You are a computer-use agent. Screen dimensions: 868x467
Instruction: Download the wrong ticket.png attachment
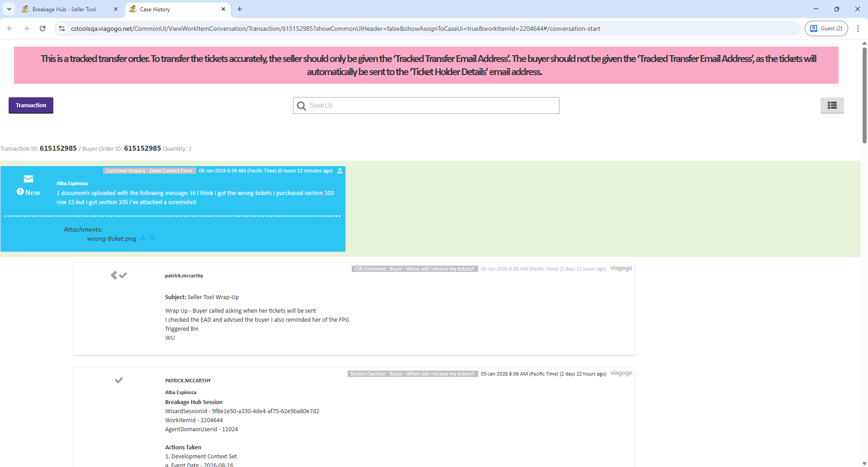coord(143,238)
